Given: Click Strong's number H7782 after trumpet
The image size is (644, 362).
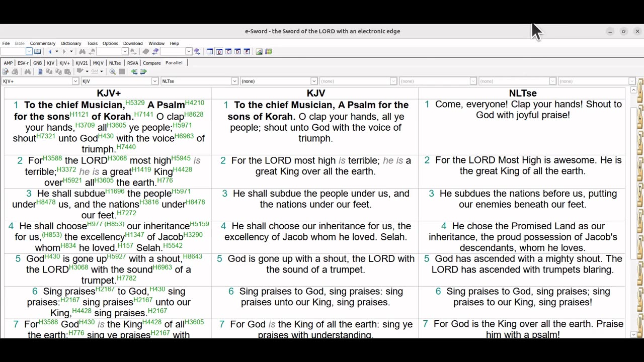Looking at the screenshot, I should click(x=126, y=278).
